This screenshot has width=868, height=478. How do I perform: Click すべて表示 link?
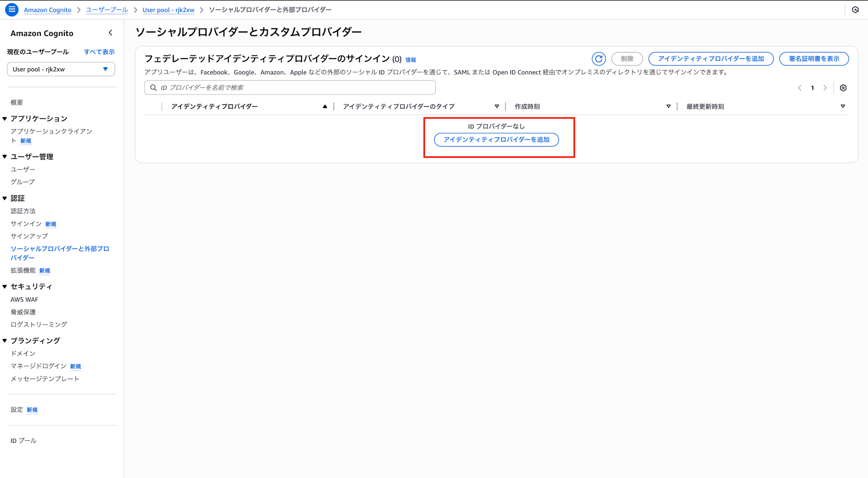point(99,52)
